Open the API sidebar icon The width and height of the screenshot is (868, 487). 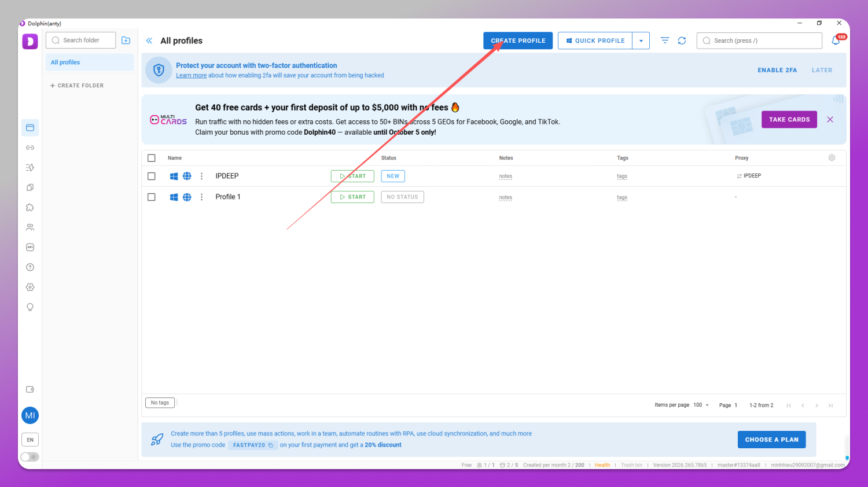30,247
